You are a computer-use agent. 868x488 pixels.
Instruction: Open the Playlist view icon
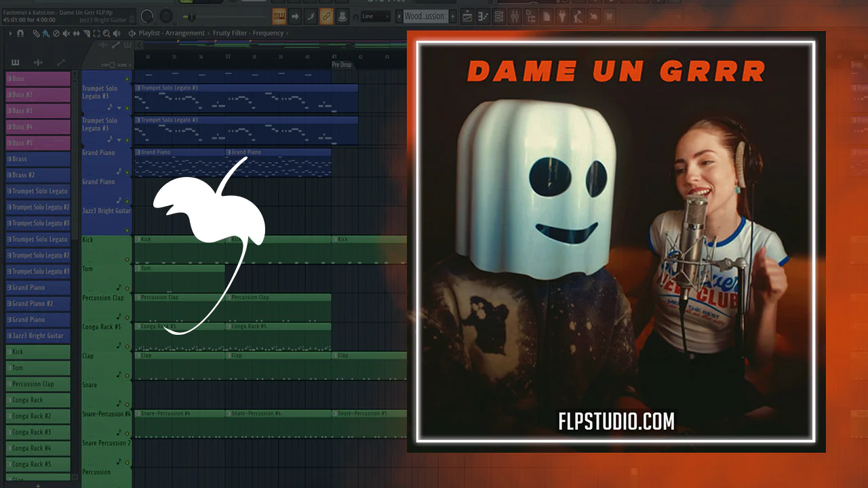click(x=468, y=16)
